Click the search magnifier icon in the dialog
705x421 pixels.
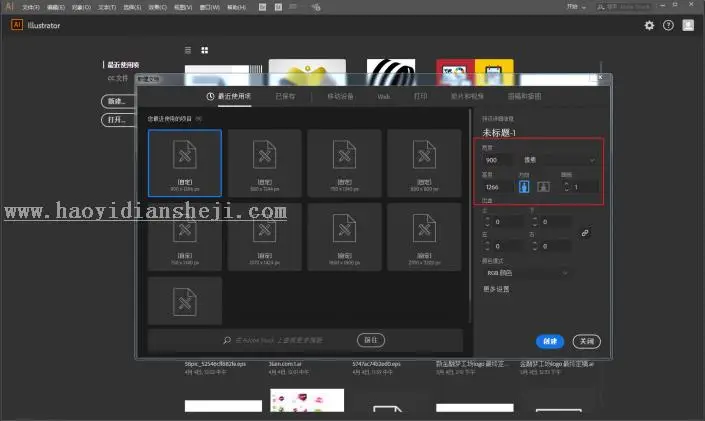click(x=227, y=340)
